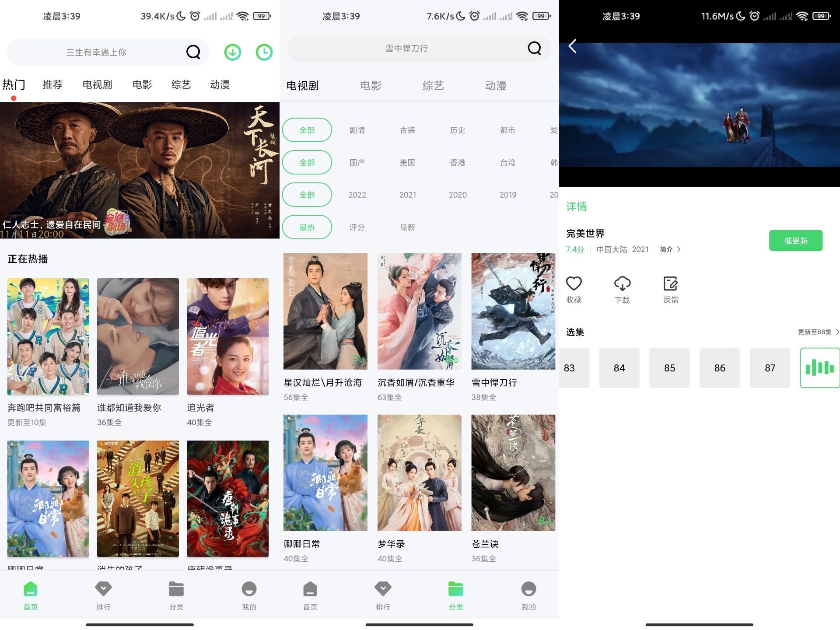840x630 pixels.
Task: Switch to the 热门 tab
Action: coord(14,84)
